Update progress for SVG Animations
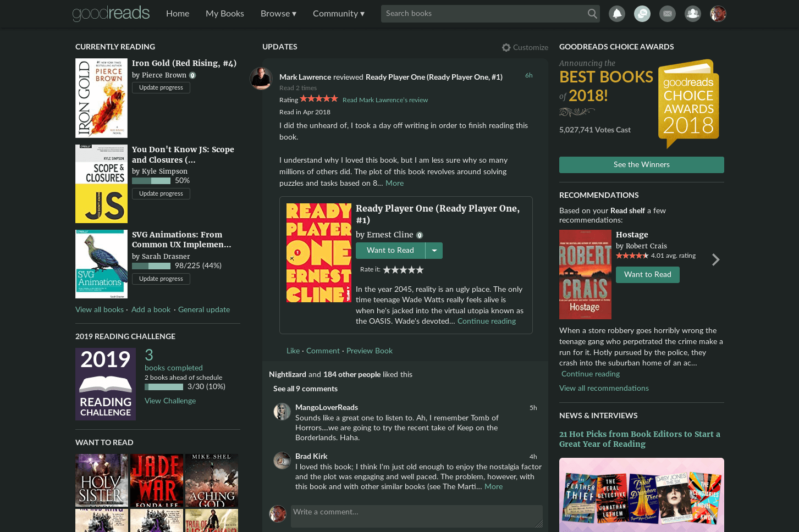Screen dimensions: 799x532 click(x=161, y=279)
